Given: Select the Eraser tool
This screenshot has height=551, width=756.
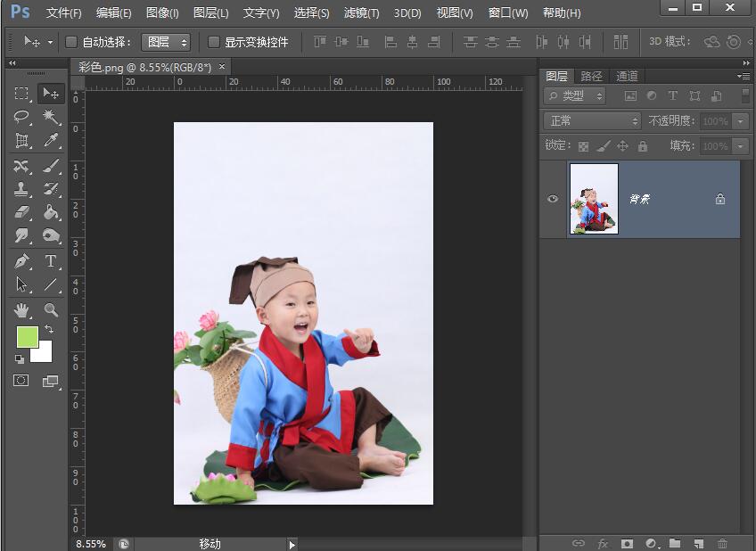Looking at the screenshot, I should pyautogui.click(x=21, y=212).
